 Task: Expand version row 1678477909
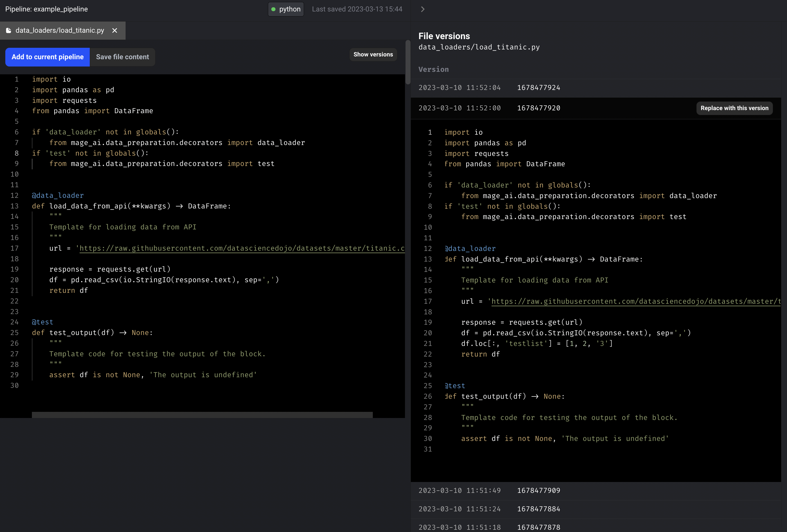click(596, 491)
